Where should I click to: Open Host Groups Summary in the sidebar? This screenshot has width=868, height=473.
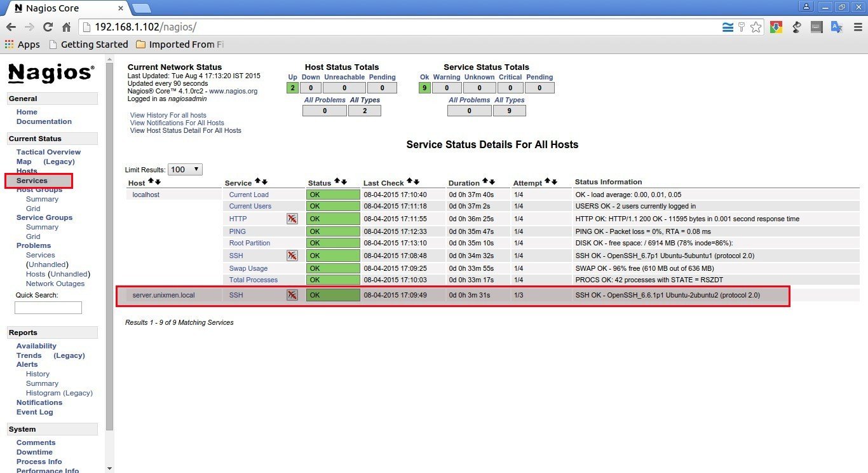42,199
